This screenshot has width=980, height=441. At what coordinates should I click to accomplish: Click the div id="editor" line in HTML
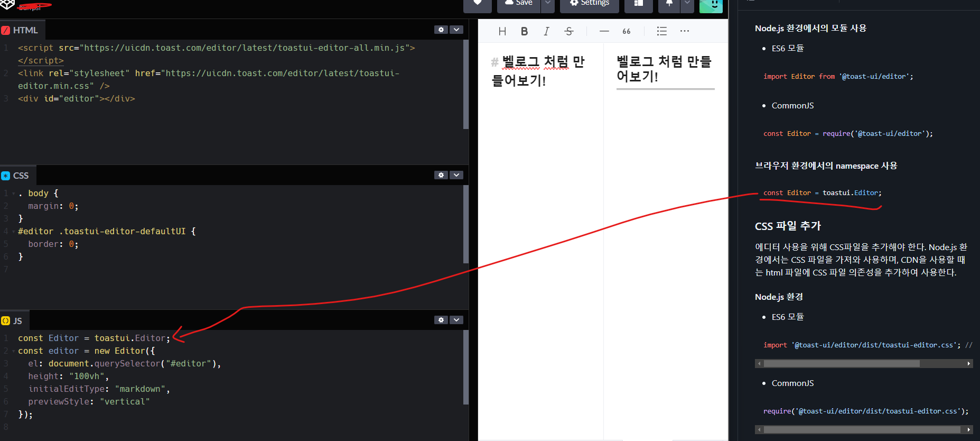77,99
